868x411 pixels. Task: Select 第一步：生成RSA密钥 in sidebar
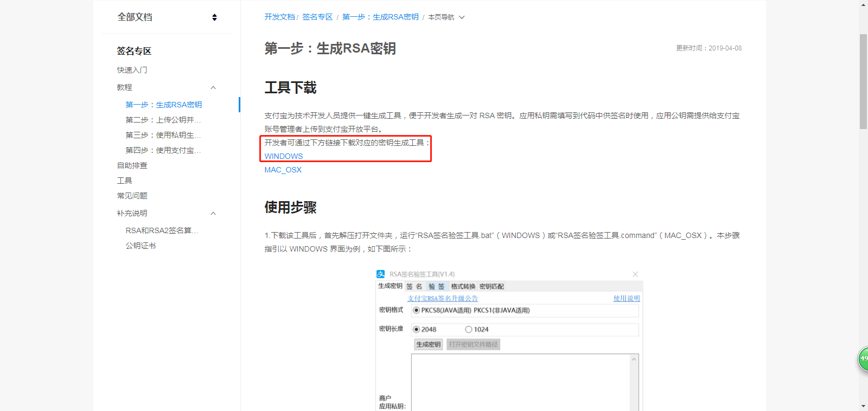(164, 105)
